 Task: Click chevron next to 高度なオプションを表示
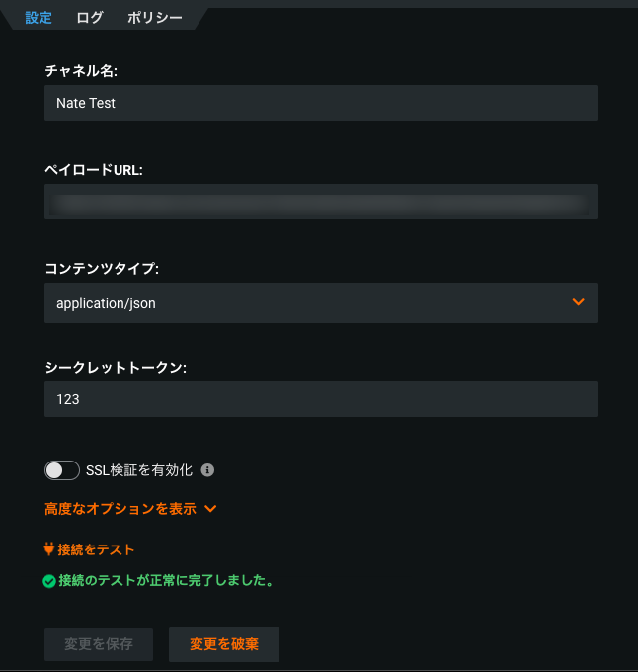[x=210, y=510]
